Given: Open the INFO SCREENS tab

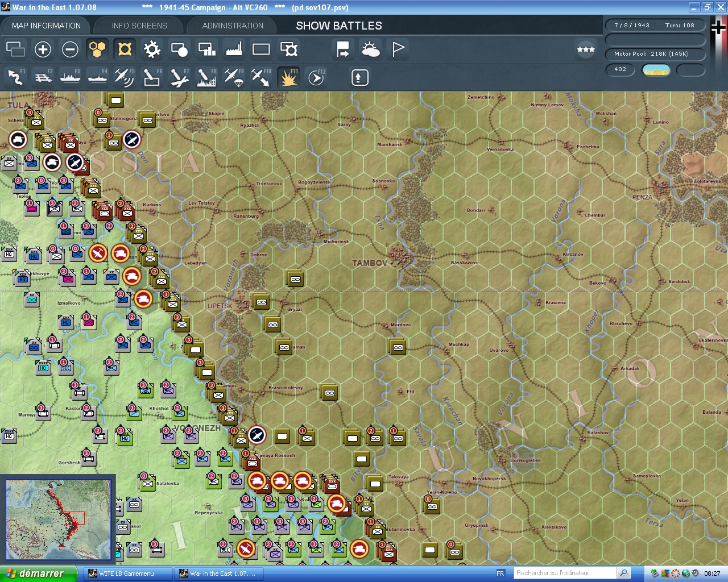Looking at the screenshot, I should click(x=139, y=26).
